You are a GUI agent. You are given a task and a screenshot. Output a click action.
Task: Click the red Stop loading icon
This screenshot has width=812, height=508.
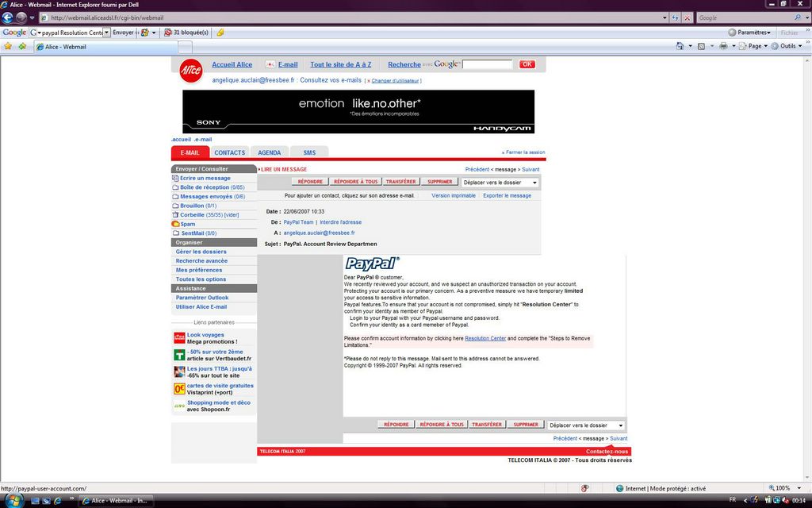coord(687,17)
